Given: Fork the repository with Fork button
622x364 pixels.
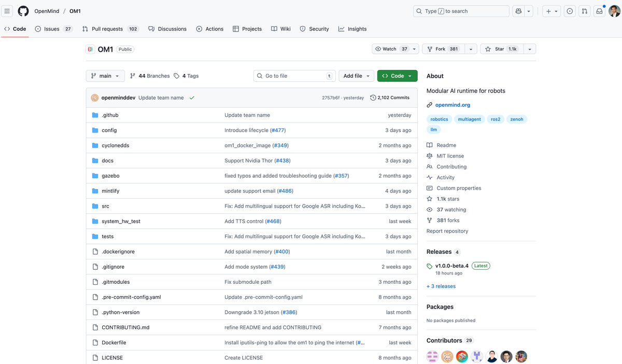Looking at the screenshot, I should (443, 49).
